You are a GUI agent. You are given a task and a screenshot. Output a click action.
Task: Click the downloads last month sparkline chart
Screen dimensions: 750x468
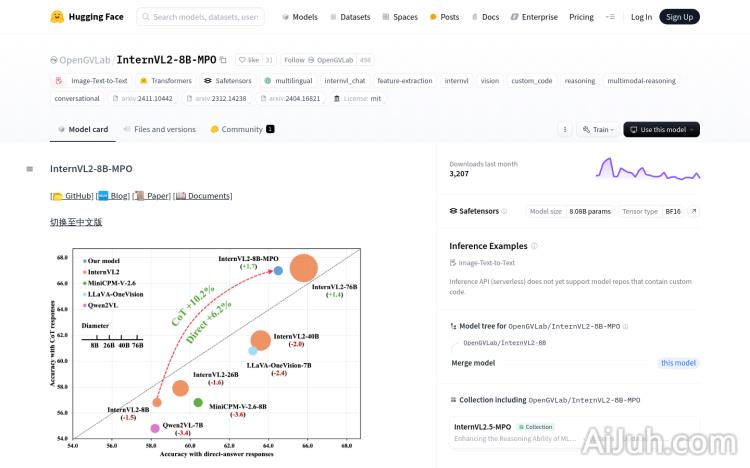pos(648,169)
